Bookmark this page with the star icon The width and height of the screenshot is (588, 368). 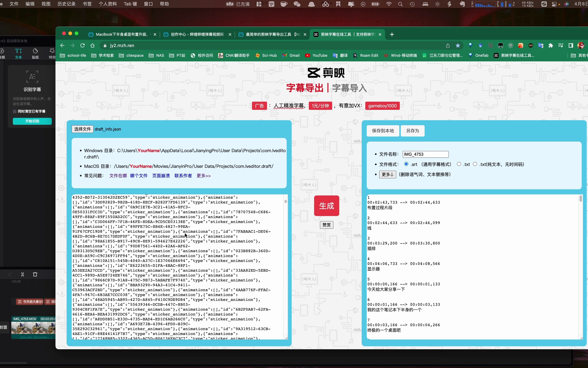pos(458,45)
